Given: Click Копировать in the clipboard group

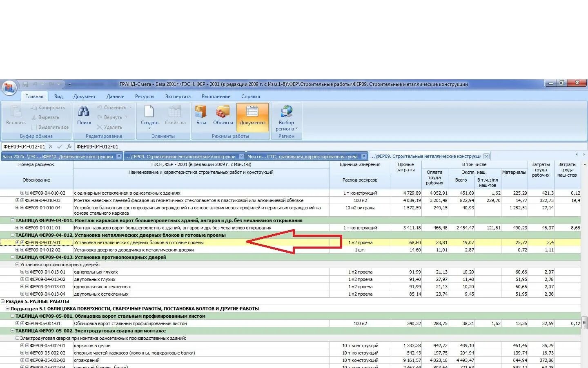Looking at the screenshot, I should [x=48, y=108].
